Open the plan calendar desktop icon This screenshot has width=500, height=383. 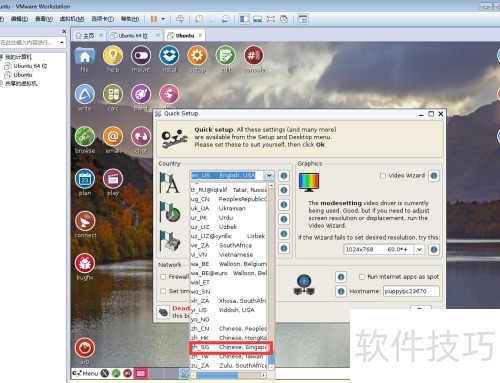[x=85, y=179]
